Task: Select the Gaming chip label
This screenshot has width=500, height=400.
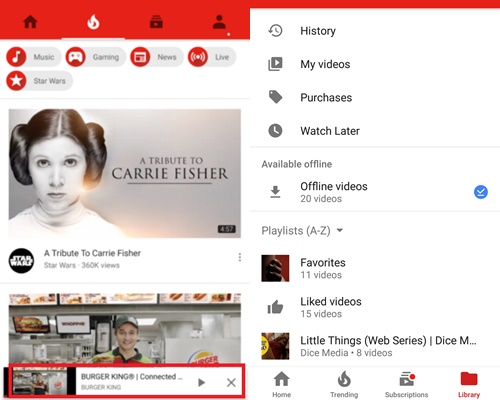Action: coord(106,57)
